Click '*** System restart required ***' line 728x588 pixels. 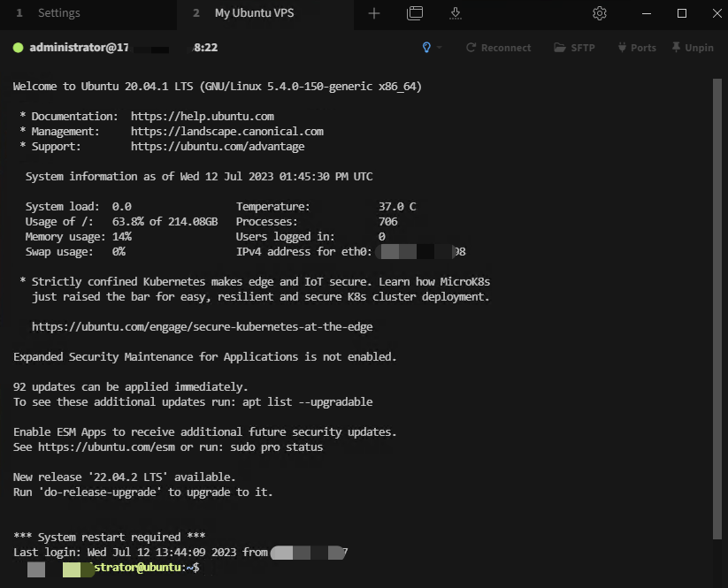[109, 537]
